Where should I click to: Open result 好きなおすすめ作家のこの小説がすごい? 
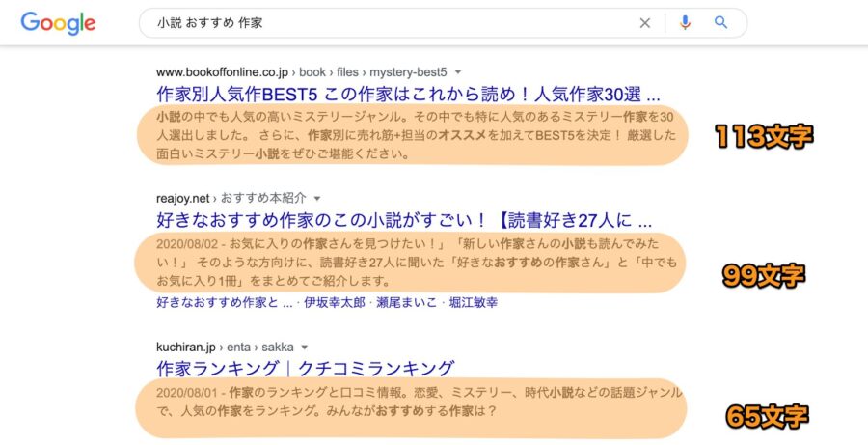tap(404, 220)
